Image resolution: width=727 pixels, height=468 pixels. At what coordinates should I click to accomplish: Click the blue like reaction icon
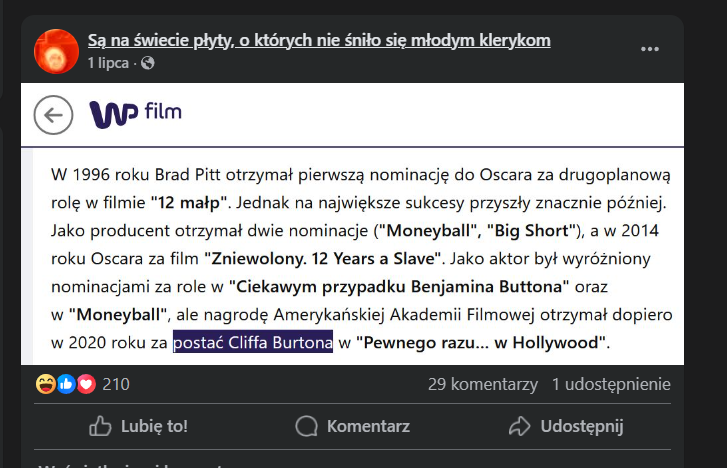(x=66, y=384)
